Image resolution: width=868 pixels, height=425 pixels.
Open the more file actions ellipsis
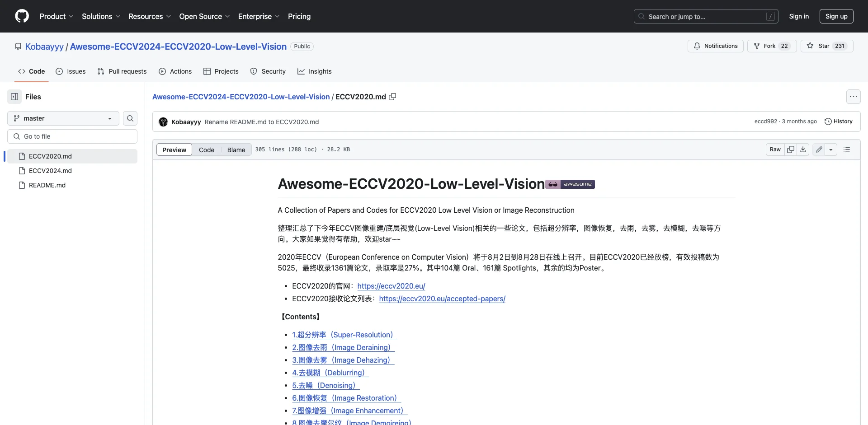coord(853,97)
